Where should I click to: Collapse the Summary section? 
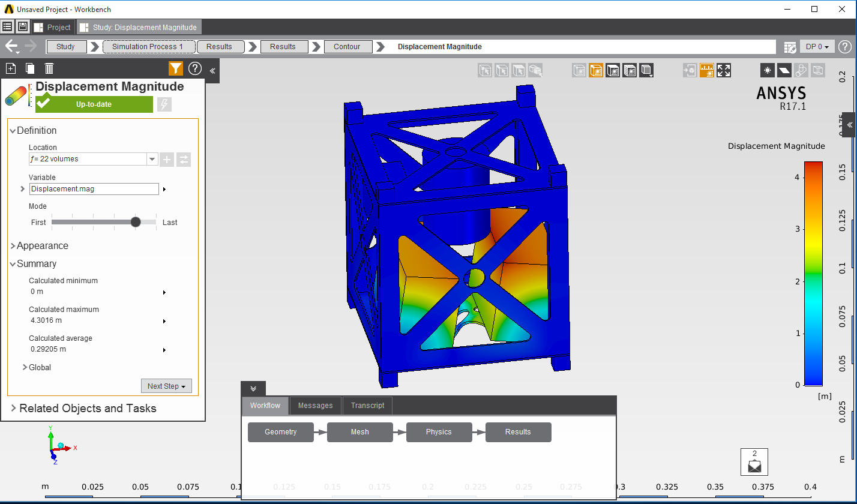(x=13, y=264)
